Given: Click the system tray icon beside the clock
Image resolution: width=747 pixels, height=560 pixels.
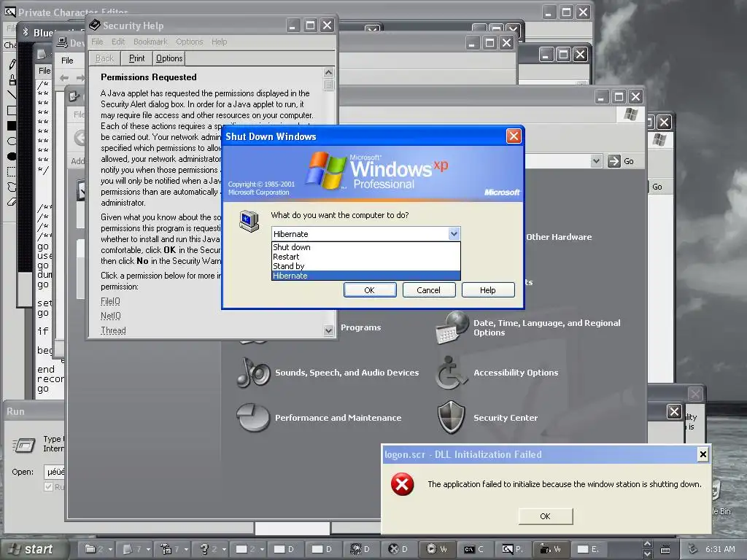Looking at the screenshot, I should pyautogui.click(x=693, y=549).
